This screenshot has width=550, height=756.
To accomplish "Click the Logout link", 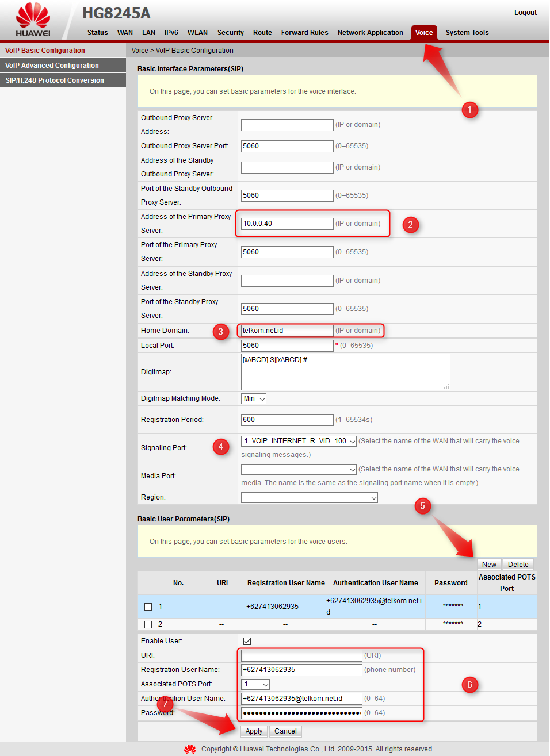I will tap(525, 13).
